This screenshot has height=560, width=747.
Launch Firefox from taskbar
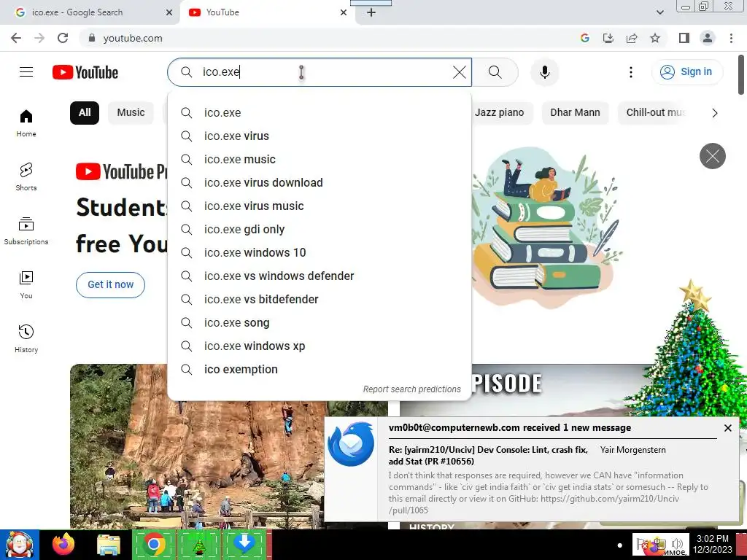[x=63, y=544]
